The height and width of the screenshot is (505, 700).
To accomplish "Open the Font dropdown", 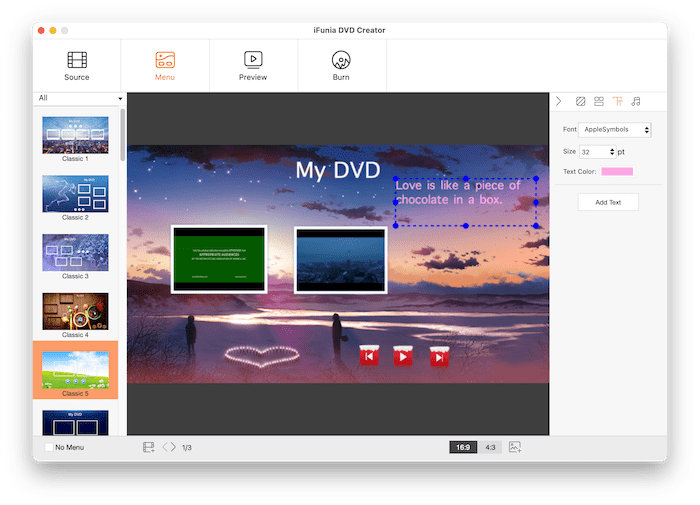I will pyautogui.click(x=615, y=130).
